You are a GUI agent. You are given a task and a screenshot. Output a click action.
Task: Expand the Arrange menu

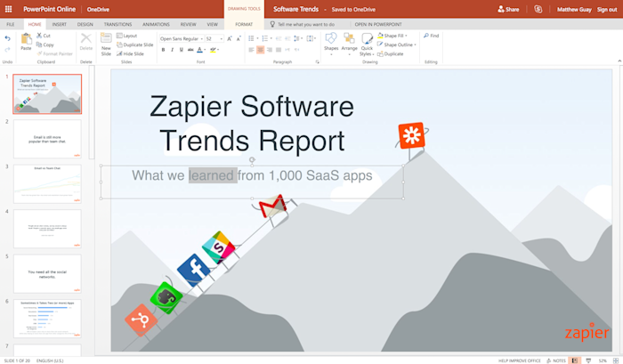[x=349, y=44]
